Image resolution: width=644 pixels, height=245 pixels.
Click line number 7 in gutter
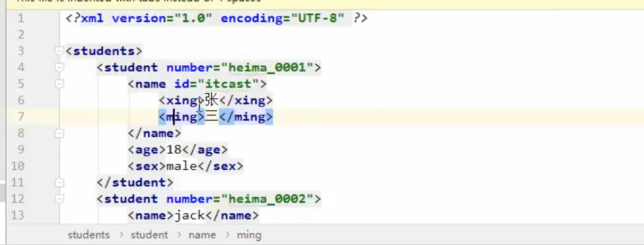click(x=21, y=117)
